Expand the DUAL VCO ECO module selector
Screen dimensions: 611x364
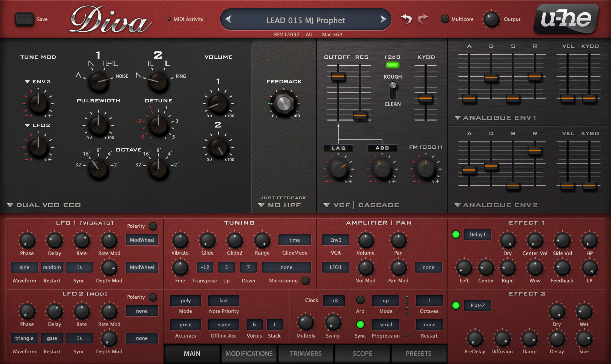tap(44, 205)
